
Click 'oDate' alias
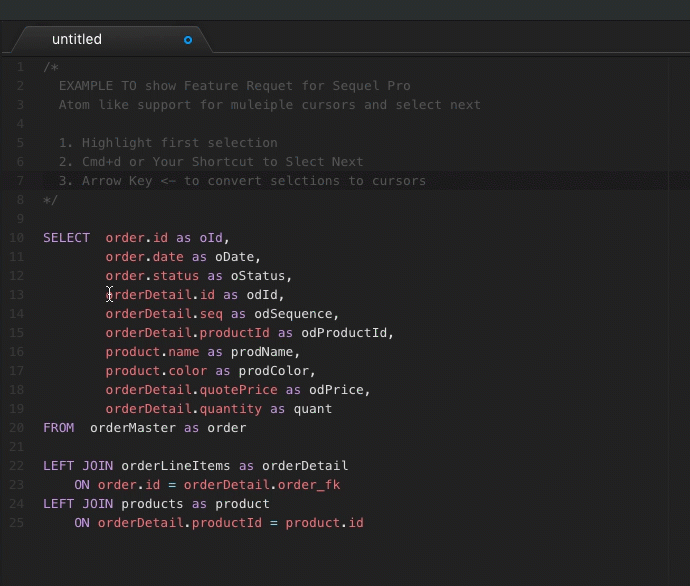click(x=235, y=257)
